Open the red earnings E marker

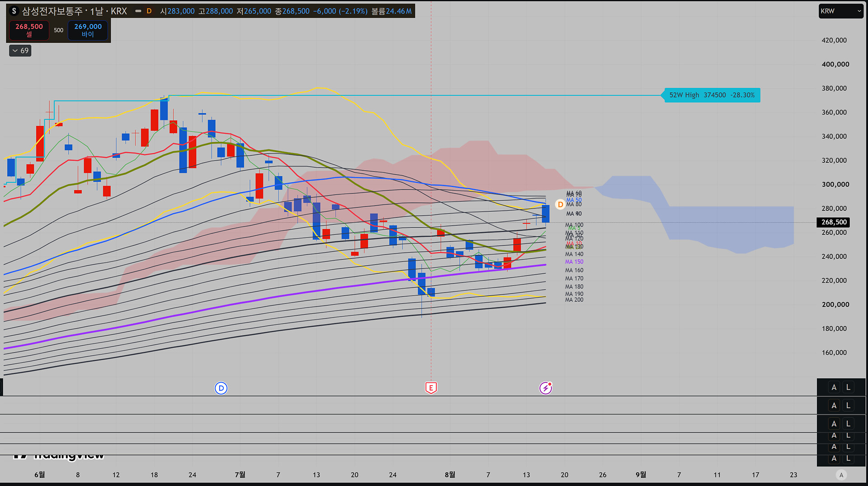431,388
